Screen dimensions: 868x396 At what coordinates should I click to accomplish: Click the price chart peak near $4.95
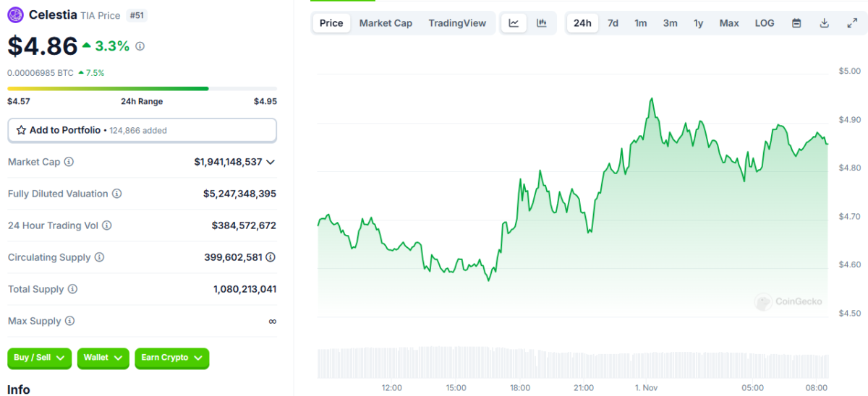click(x=652, y=99)
